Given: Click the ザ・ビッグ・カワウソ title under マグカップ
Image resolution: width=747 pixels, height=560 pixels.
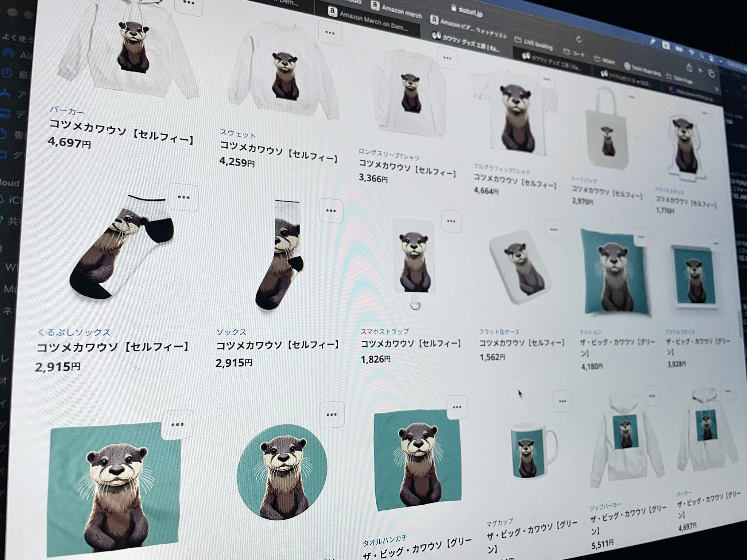Looking at the screenshot, I should click(x=533, y=536).
